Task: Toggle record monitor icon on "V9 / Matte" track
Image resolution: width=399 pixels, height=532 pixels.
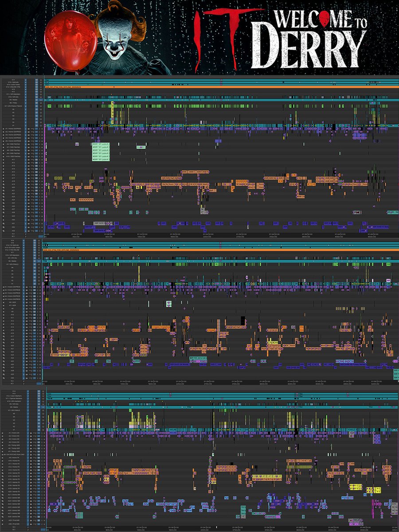Action: (41, 100)
